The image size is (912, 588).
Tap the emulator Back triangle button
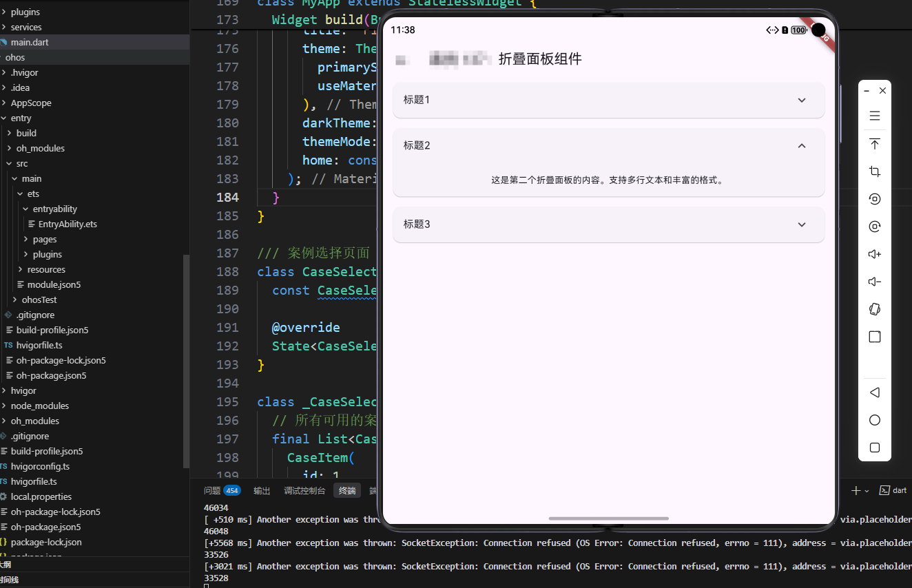tap(875, 392)
